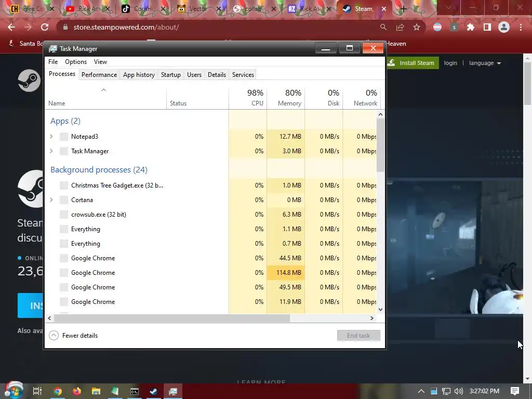Open Chrome three-dot menu
This screenshot has width=532, height=399.
pyautogui.click(x=521, y=27)
